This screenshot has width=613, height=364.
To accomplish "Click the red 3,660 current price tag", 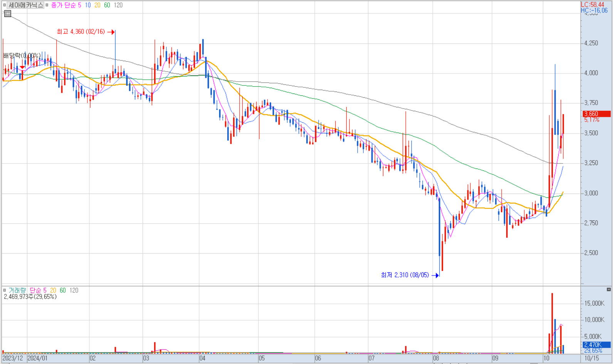I will point(596,114).
